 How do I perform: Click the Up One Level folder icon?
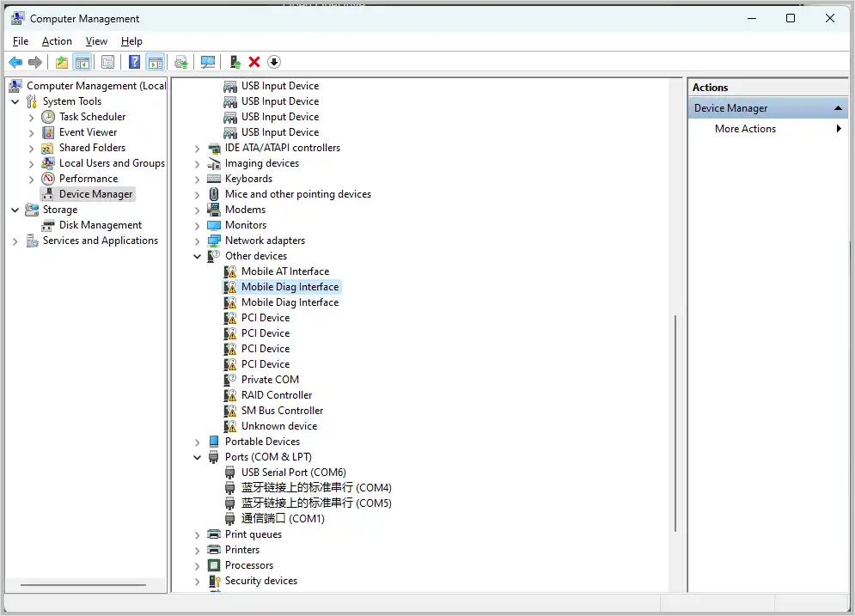click(x=62, y=62)
